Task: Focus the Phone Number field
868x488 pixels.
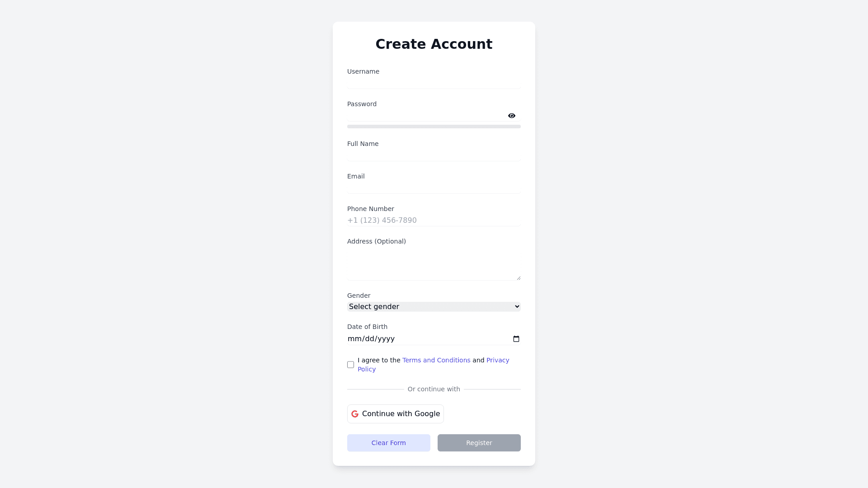Action: 434,220
